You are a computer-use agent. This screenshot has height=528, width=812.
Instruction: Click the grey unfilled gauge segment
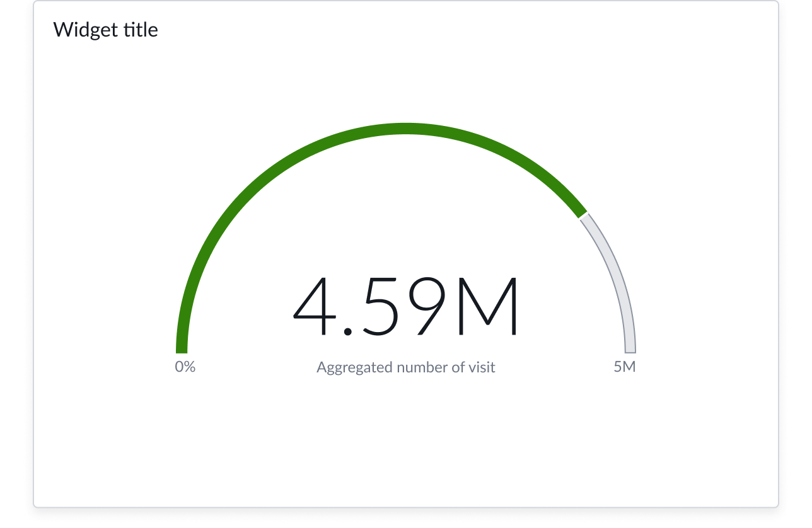(615, 277)
